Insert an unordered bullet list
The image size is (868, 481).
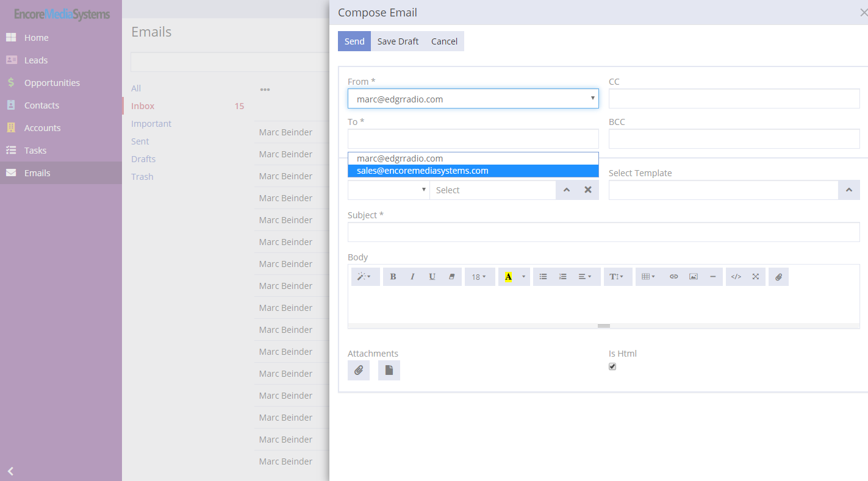[x=543, y=277]
